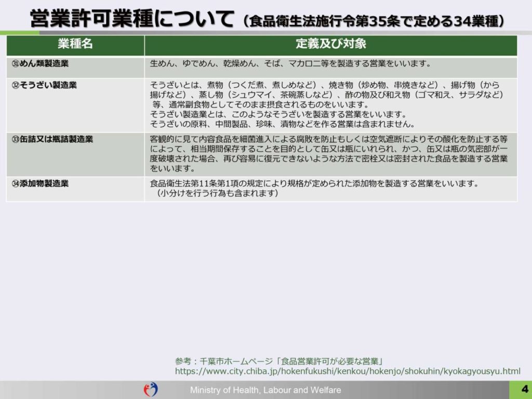532x399 pixels.
Task: Click the line 食品衛生法第11条第1項の規定
Action: [x=314, y=183]
